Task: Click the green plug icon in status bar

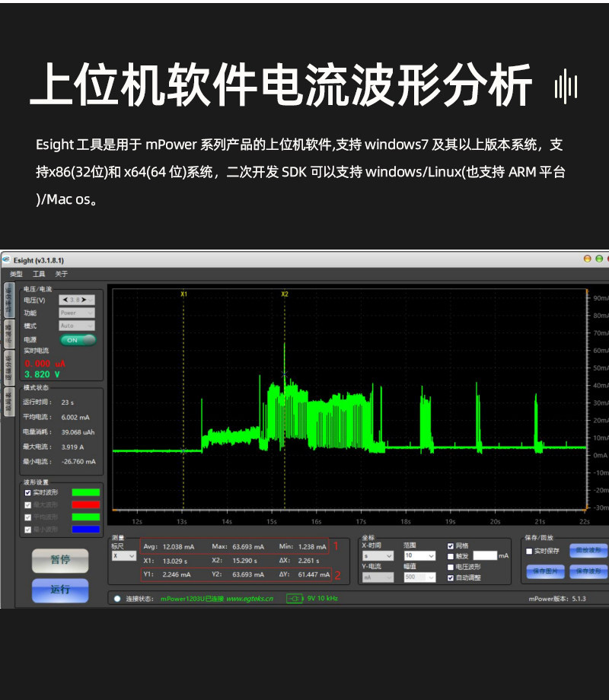Action: tap(295, 598)
